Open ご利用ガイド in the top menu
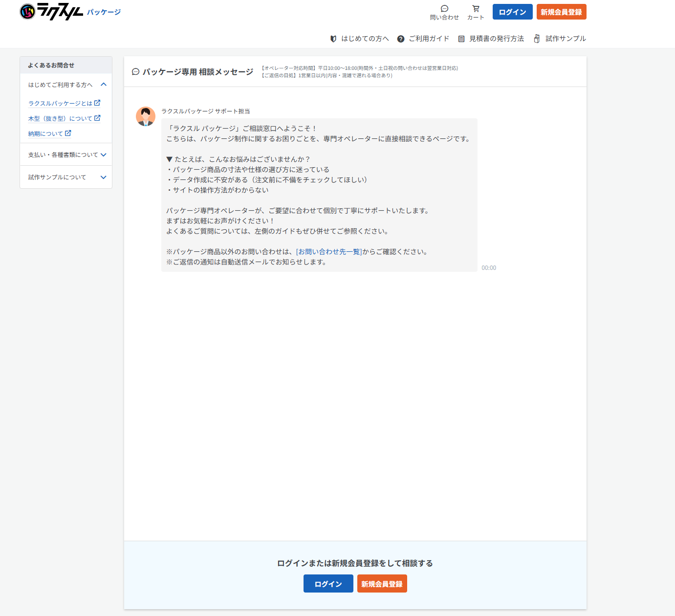 click(429, 39)
